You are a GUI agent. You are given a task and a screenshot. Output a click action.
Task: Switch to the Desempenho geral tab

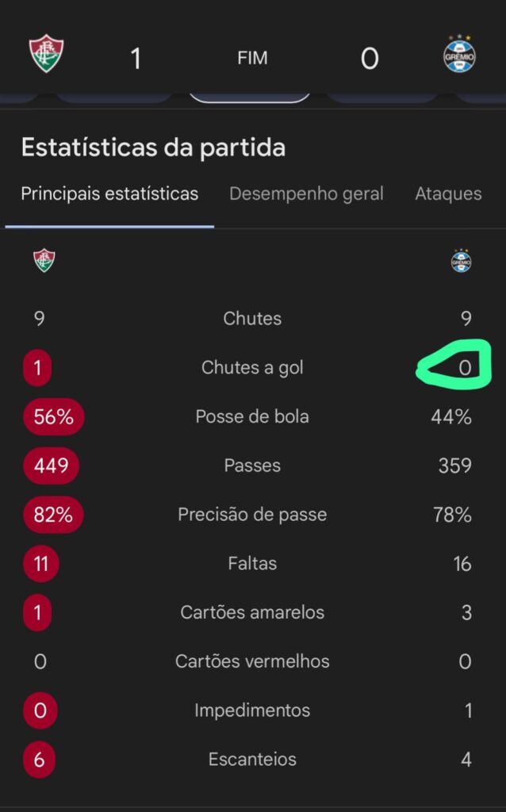click(x=306, y=193)
